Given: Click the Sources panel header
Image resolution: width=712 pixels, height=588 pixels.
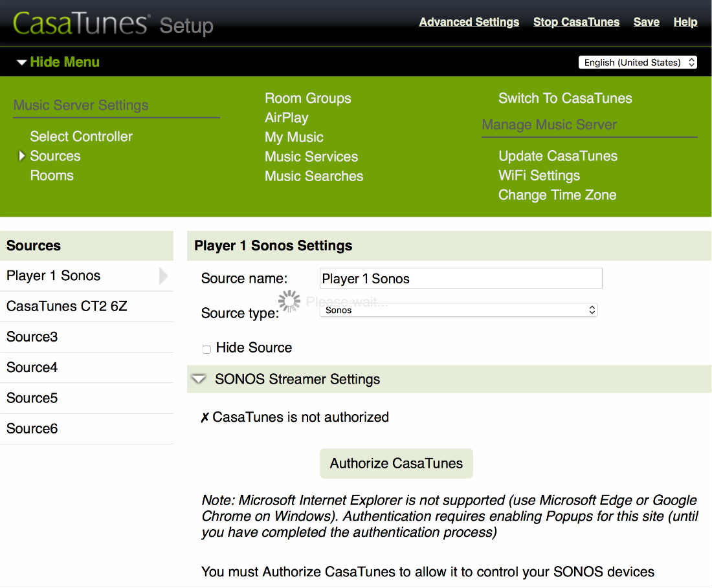Looking at the screenshot, I should tap(86, 245).
